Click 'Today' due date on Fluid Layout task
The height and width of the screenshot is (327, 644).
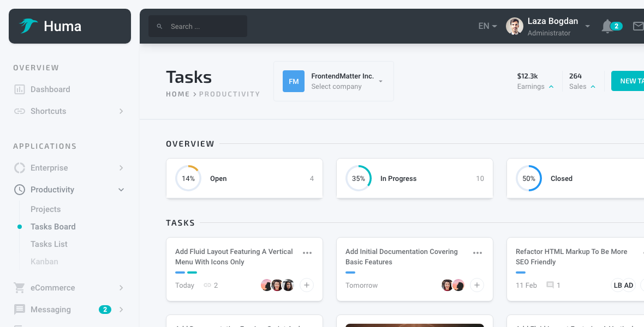(x=184, y=285)
